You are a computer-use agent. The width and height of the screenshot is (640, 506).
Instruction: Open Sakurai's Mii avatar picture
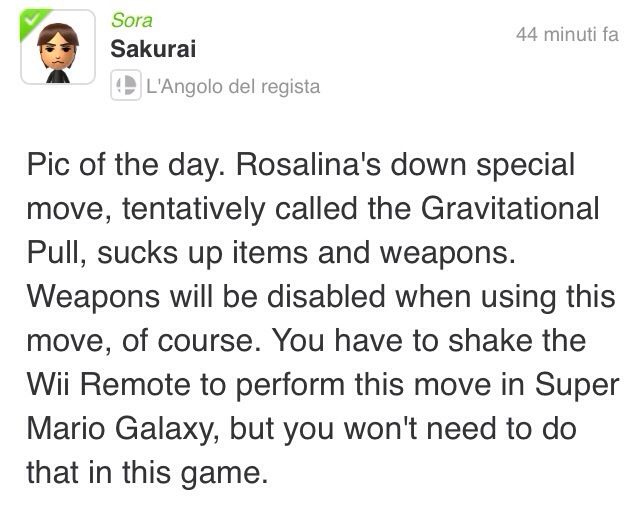58,47
